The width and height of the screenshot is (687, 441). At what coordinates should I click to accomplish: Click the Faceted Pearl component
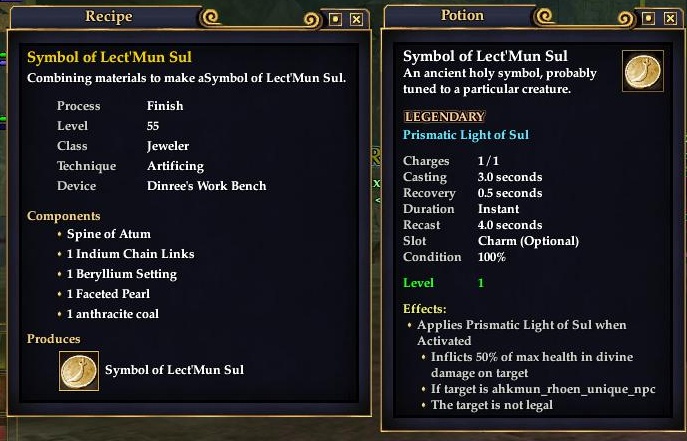108,294
